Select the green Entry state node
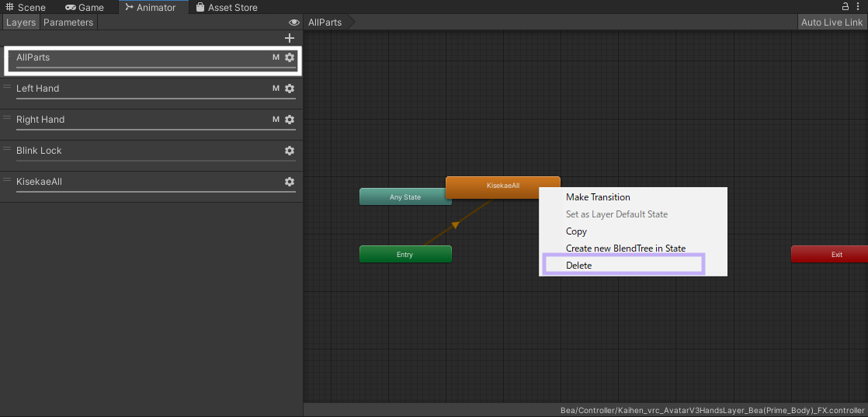The image size is (868, 417). coord(405,254)
